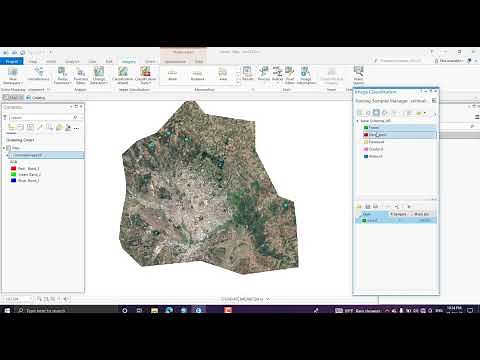This screenshot has height=360, width=480.
Task: Select List By Drawing Order in Contents
Action: coord(11,127)
